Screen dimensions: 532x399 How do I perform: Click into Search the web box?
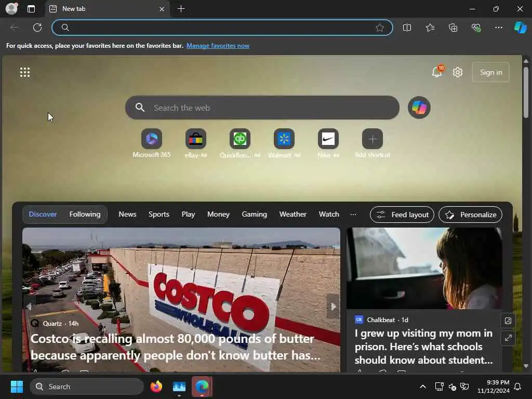pos(262,108)
